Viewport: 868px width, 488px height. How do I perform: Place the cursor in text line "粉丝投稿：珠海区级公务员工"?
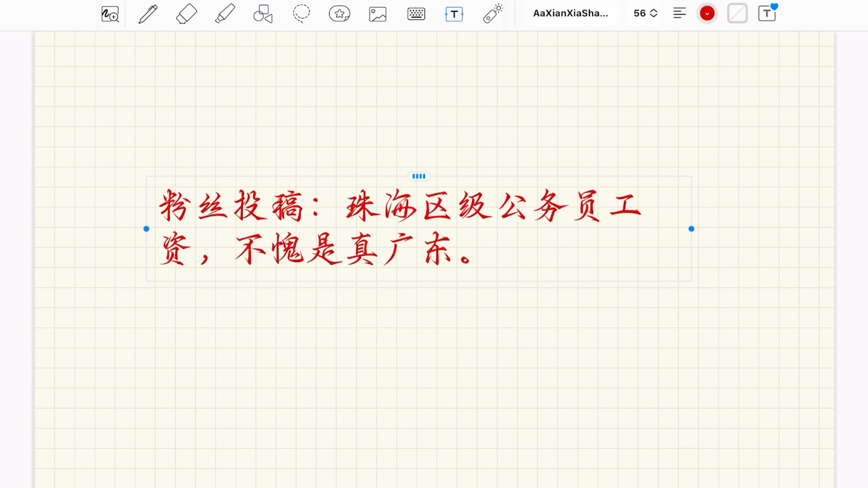click(400, 207)
